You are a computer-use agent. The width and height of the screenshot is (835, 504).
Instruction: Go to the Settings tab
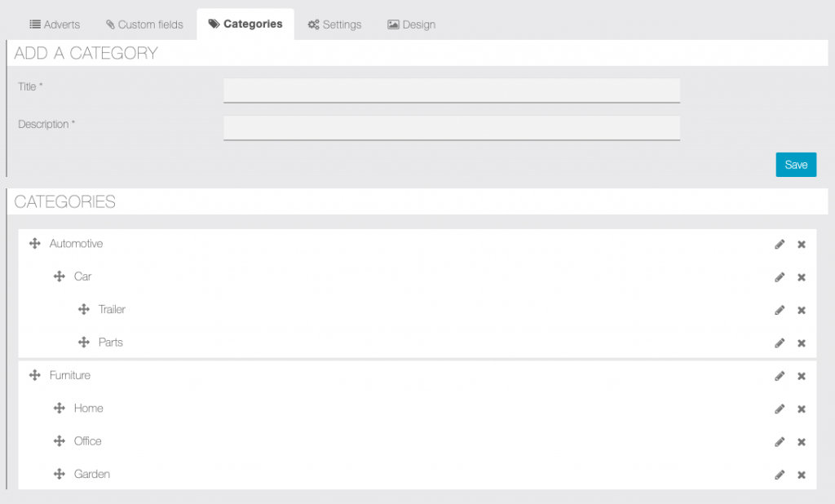[x=334, y=24]
